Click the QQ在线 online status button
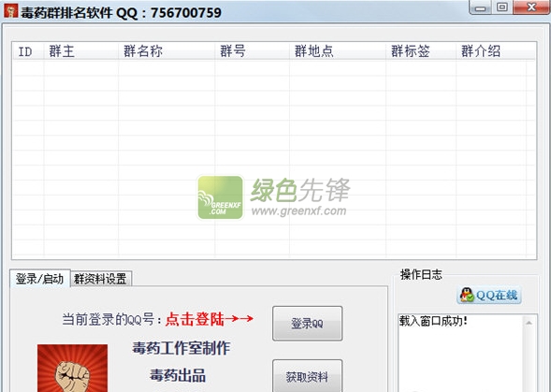 [x=489, y=295]
